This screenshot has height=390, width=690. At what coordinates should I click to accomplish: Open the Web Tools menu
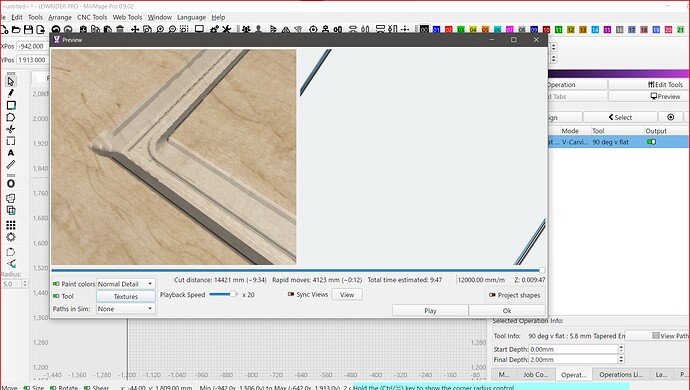click(127, 17)
